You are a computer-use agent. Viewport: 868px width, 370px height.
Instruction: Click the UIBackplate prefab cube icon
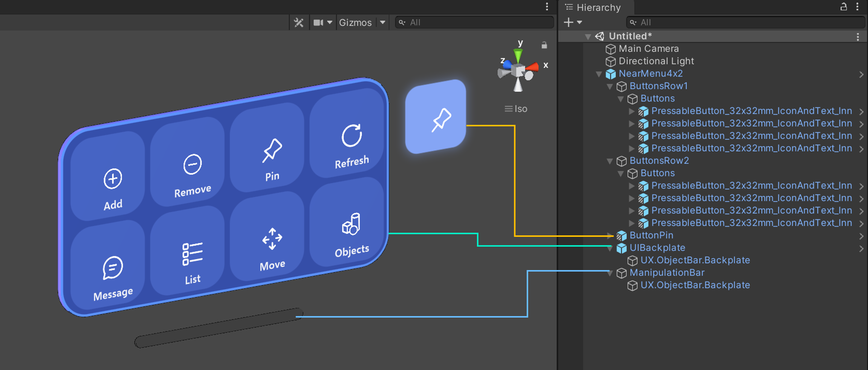point(621,248)
